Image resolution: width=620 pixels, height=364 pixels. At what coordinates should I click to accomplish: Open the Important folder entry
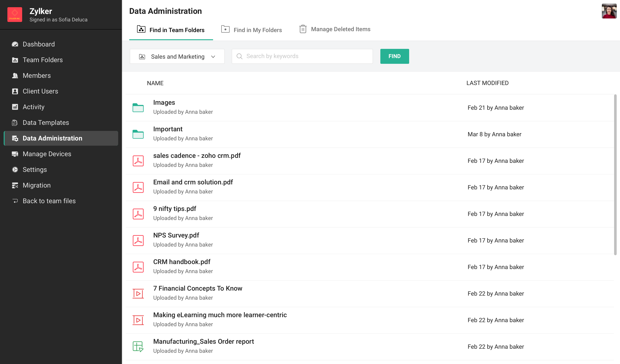click(168, 129)
